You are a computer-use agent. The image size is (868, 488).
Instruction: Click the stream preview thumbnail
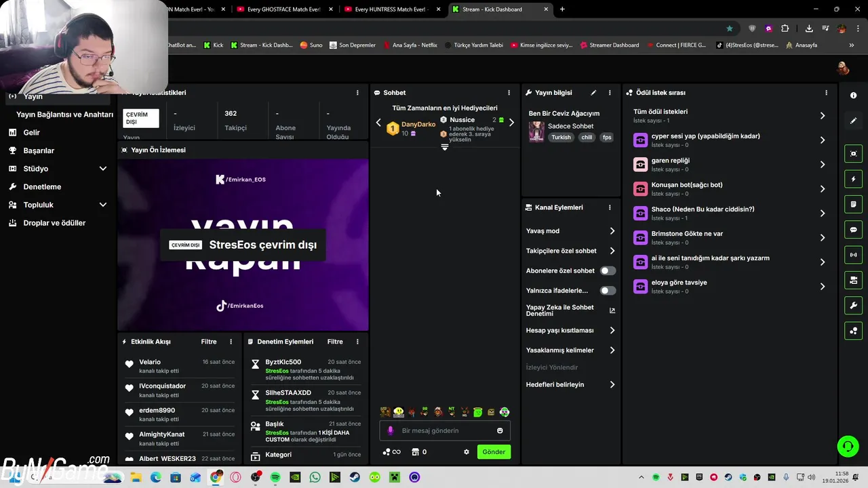coord(243,245)
